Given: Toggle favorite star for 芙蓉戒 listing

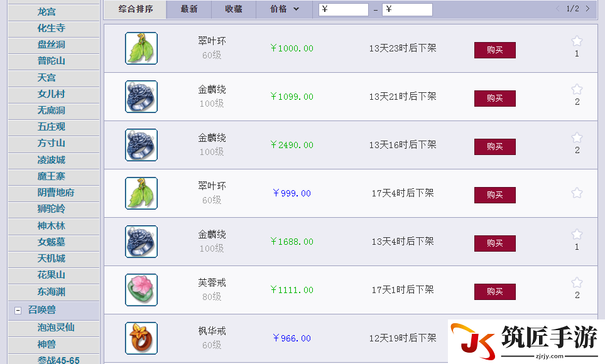Looking at the screenshot, I should (x=577, y=282).
